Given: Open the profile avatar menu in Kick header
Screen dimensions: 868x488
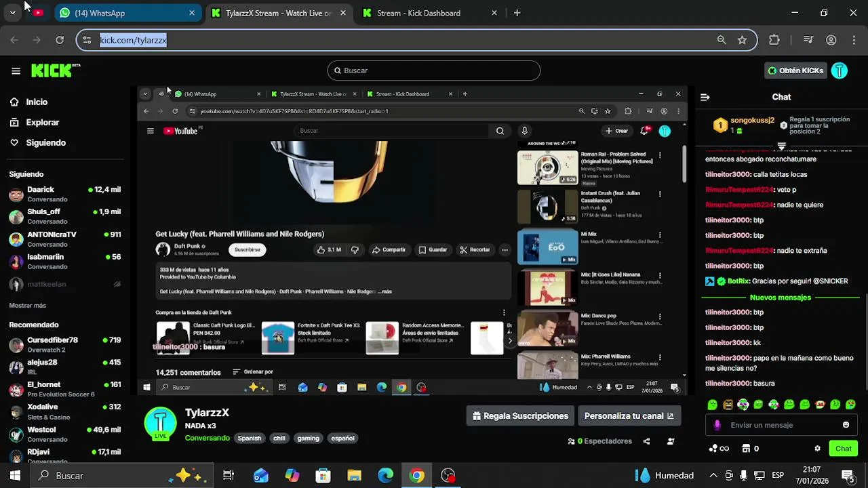Looking at the screenshot, I should 840,70.
